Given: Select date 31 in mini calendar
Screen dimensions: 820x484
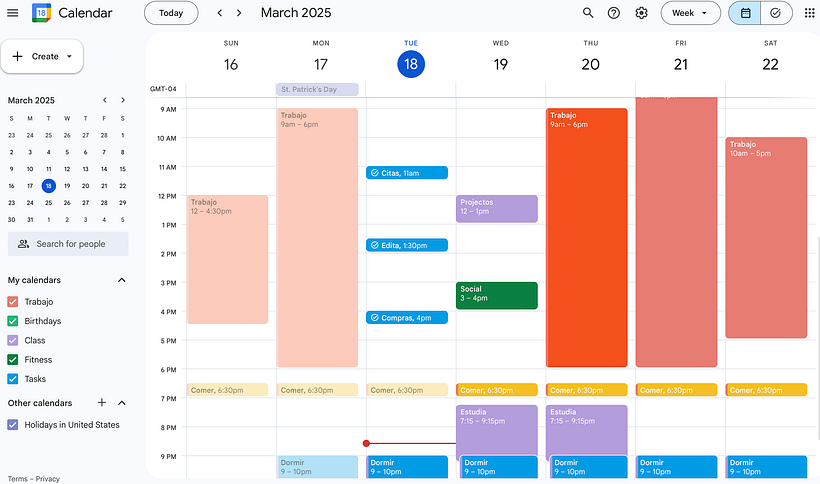Looking at the screenshot, I should tap(30, 220).
